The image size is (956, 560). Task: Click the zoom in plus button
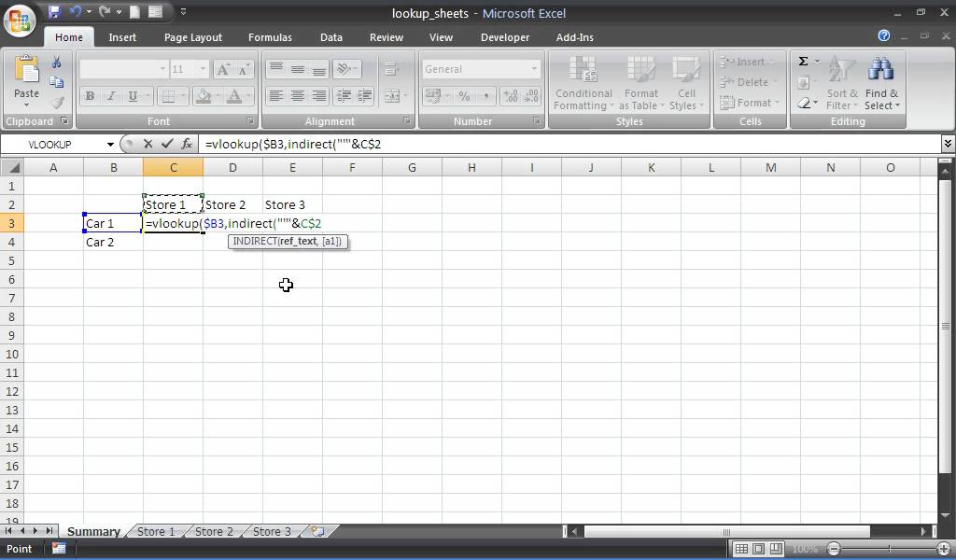(x=945, y=549)
